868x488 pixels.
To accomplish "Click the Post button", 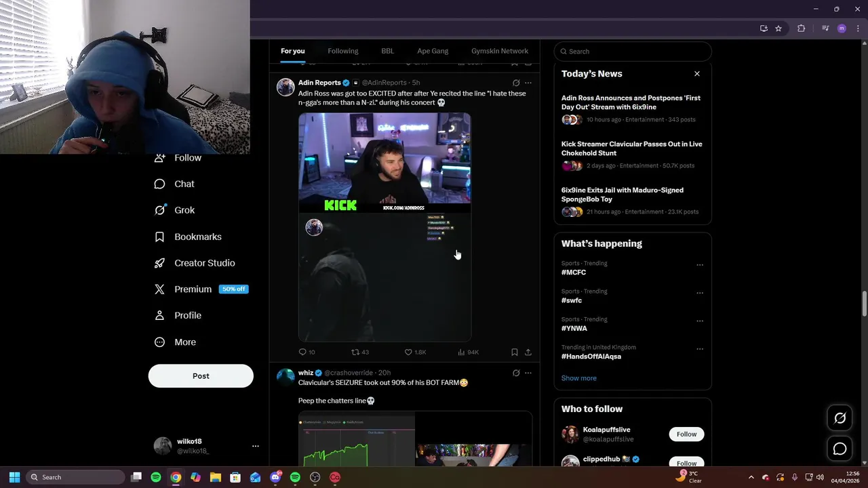I will click(x=201, y=376).
